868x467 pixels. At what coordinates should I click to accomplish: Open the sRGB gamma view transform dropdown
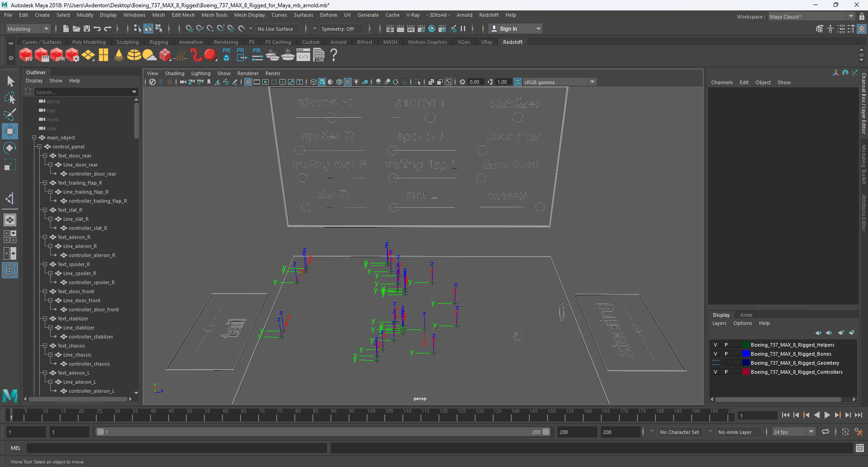point(592,82)
